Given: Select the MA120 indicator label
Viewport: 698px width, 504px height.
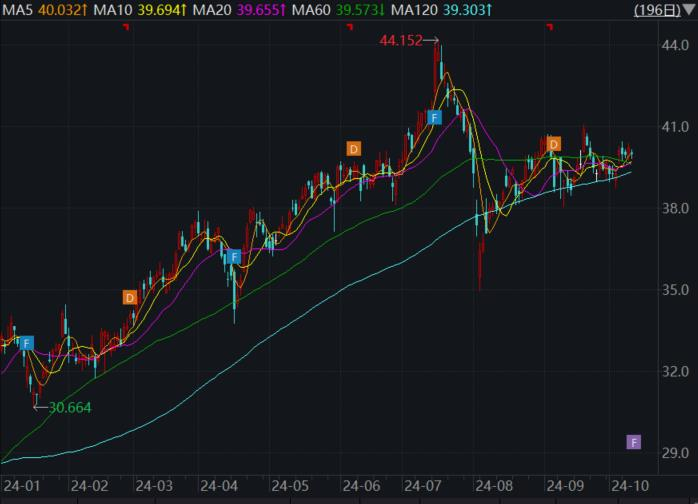Looking at the screenshot, I should click(414, 10).
